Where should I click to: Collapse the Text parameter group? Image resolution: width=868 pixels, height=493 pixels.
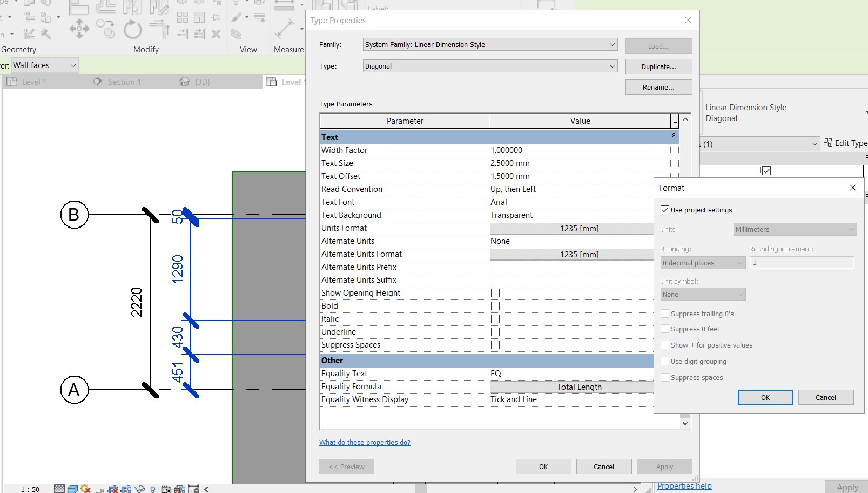(674, 135)
